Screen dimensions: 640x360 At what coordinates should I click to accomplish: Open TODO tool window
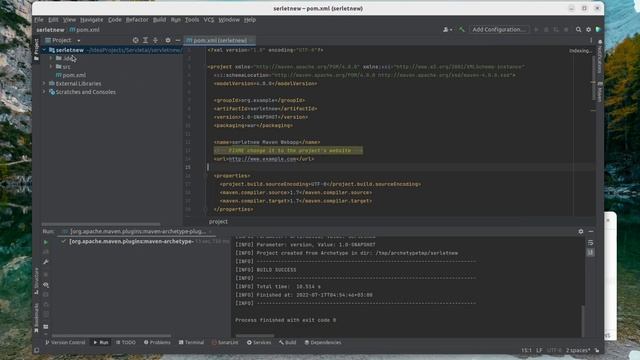click(125, 342)
